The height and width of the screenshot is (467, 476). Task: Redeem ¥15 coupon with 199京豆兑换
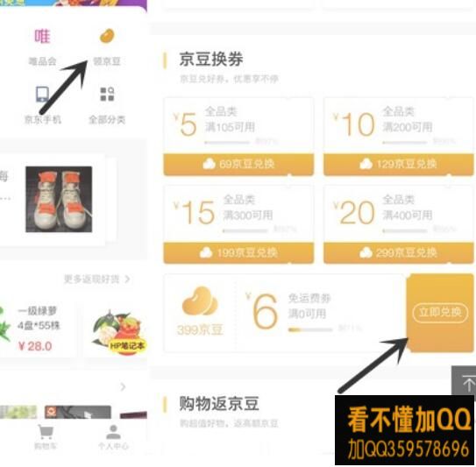click(x=238, y=252)
